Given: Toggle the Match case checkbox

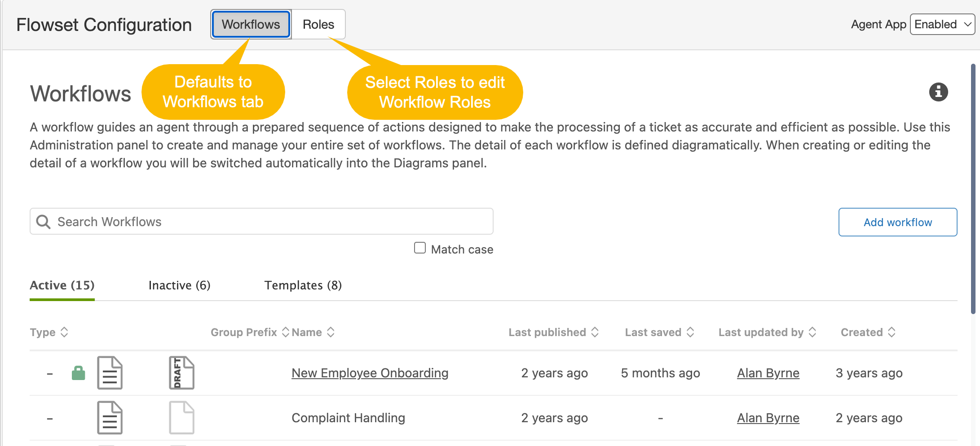Looking at the screenshot, I should pyautogui.click(x=419, y=248).
